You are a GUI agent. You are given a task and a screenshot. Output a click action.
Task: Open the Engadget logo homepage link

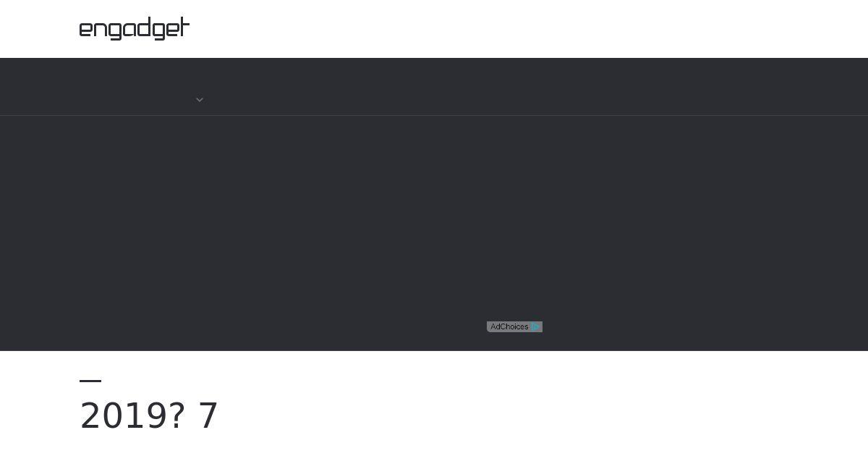pyautogui.click(x=135, y=28)
